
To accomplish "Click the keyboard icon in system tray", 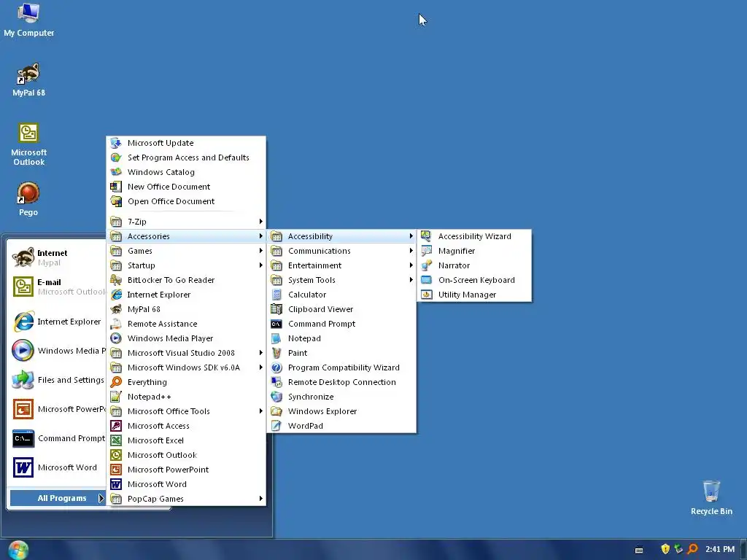I will (x=639, y=550).
